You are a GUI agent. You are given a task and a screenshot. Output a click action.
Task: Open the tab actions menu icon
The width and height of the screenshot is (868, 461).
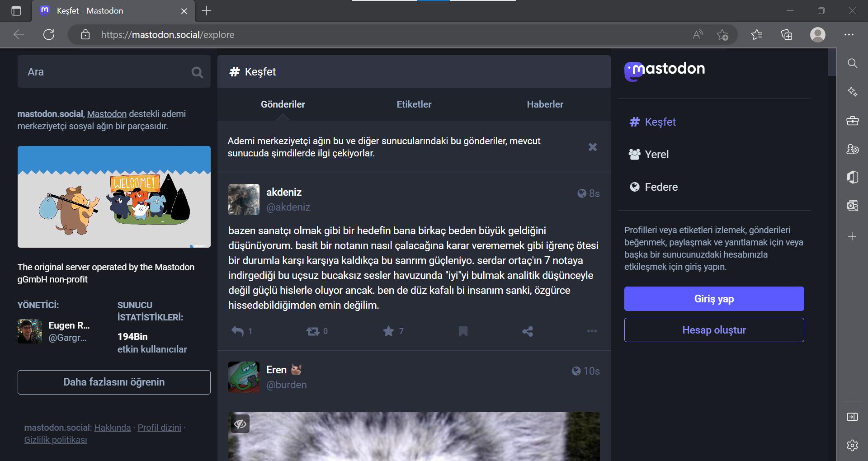[x=16, y=11]
